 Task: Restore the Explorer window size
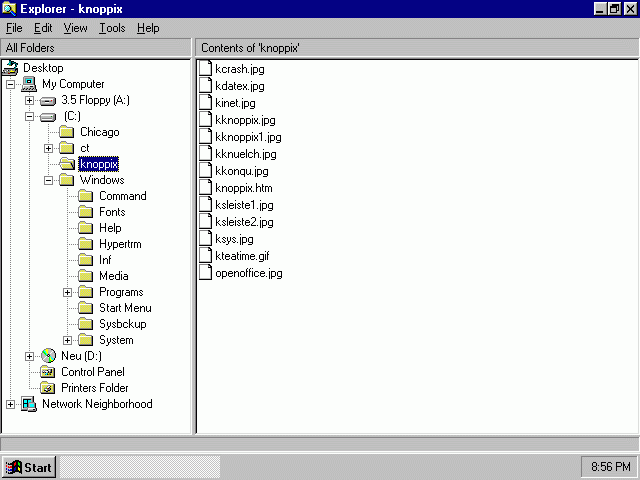[x=614, y=9]
